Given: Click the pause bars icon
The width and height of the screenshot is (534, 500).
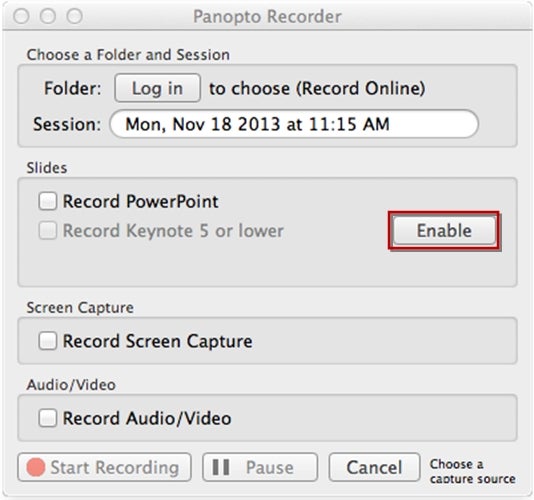Looking at the screenshot, I should click(x=221, y=467).
